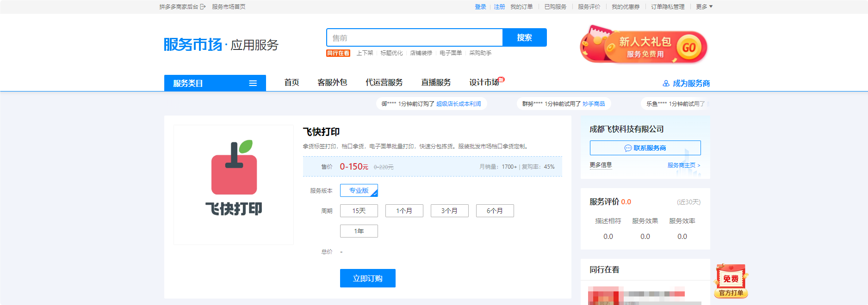This screenshot has height=305, width=868.
Task: Click the exit icon beside 拼多多商家后台
Action: coord(203,7)
